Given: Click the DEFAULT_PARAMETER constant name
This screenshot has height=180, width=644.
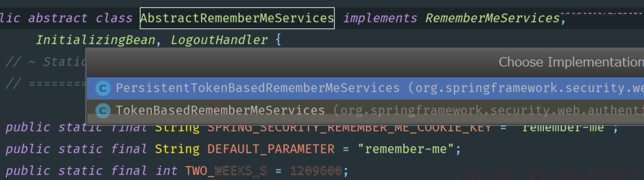Looking at the screenshot, I should (x=271, y=149).
